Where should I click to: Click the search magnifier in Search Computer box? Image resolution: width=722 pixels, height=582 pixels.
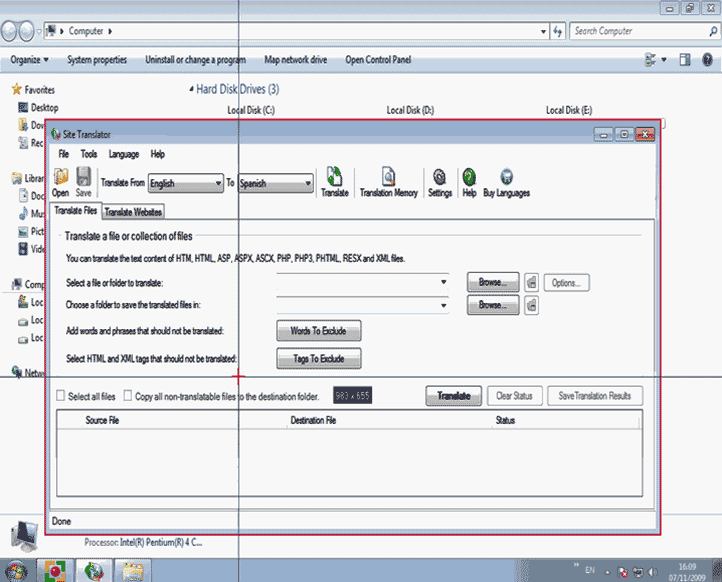pyautogui.click(x=713, y=31)
